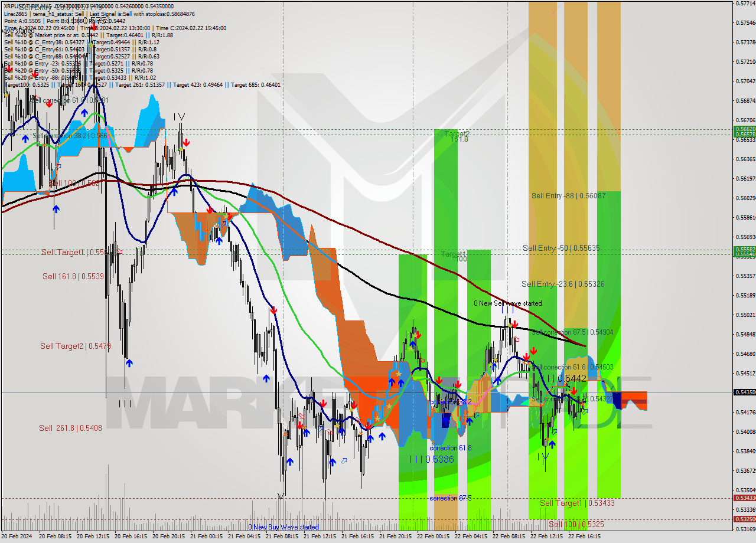
Task: Click the green price tag 0.55582
Action: coord(744,250)
